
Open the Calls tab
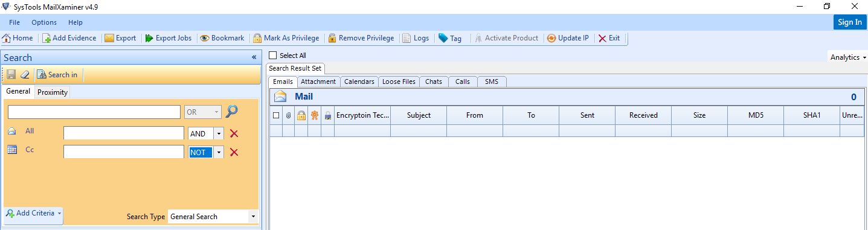pos(463,81)
